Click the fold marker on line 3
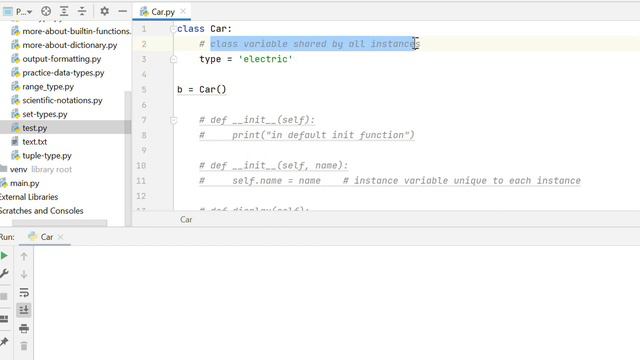The image size is (640, 360). [x=173, y=59]
